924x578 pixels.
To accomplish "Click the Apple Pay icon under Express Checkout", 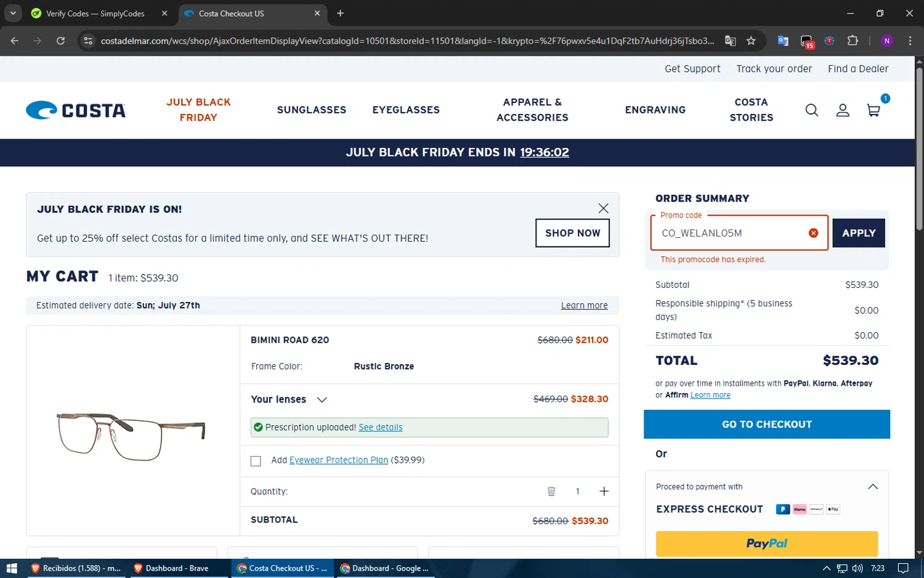I will pyautogui.click(x=833, y=509).
